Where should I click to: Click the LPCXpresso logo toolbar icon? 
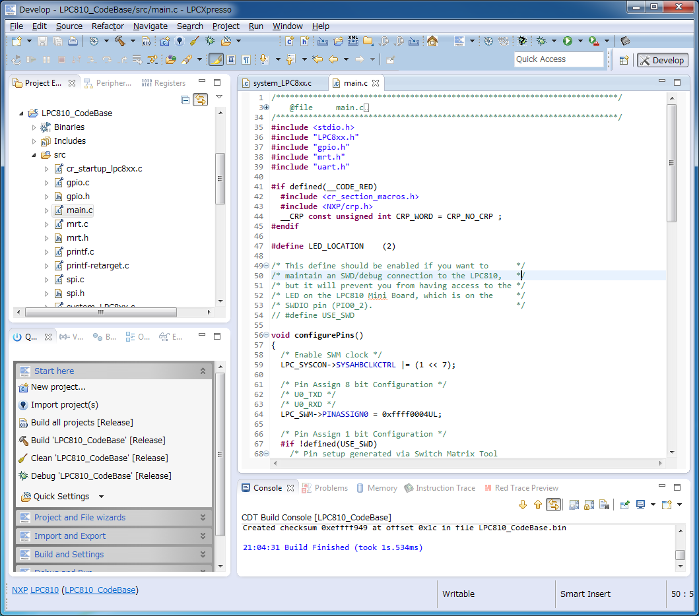point(459,41)
